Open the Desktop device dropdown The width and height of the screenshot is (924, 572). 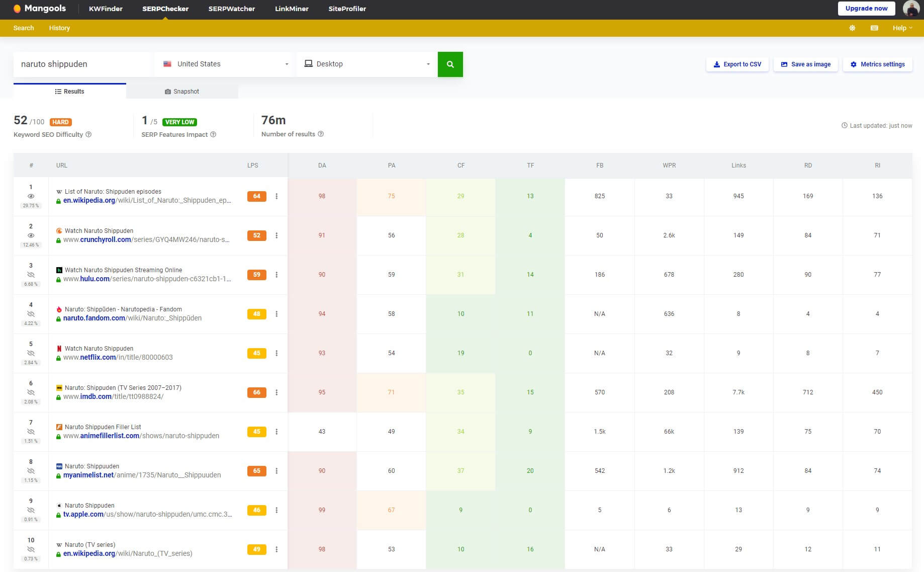[366, 64]
